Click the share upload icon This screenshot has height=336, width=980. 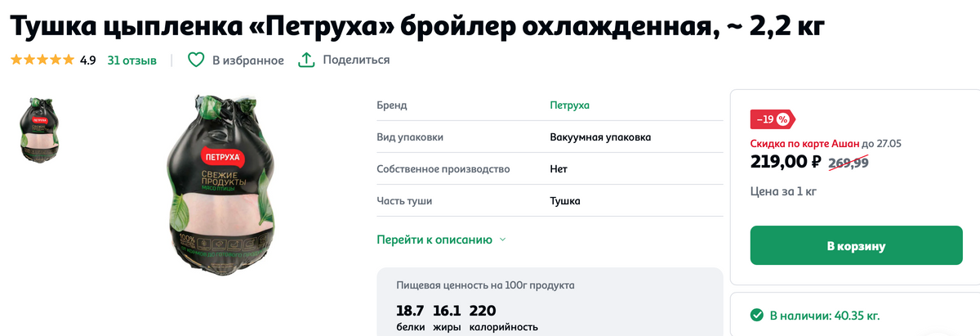tap(306, 60)
